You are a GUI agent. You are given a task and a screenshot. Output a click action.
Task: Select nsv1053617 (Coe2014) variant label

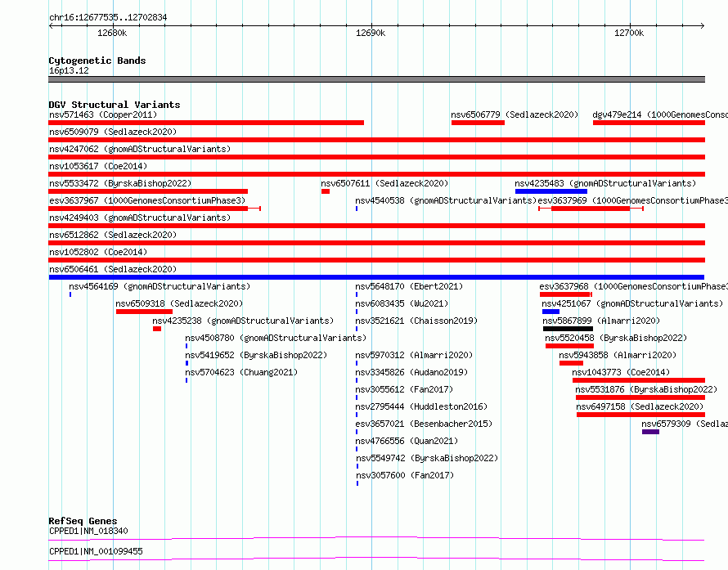(98, 166)
